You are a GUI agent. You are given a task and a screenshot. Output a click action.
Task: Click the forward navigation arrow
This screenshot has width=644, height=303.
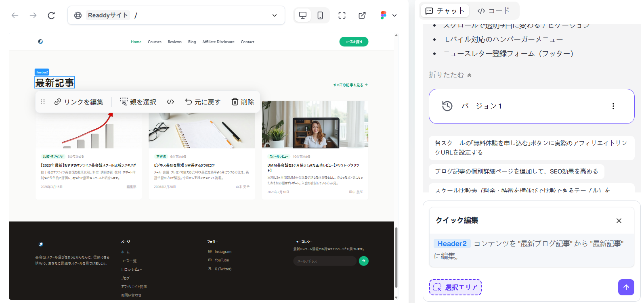click(33, 15)
